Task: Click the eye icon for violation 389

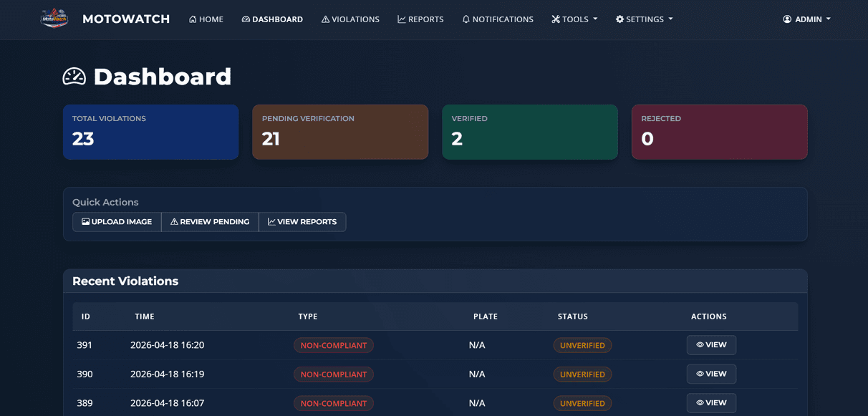Action: pos(700,403)
